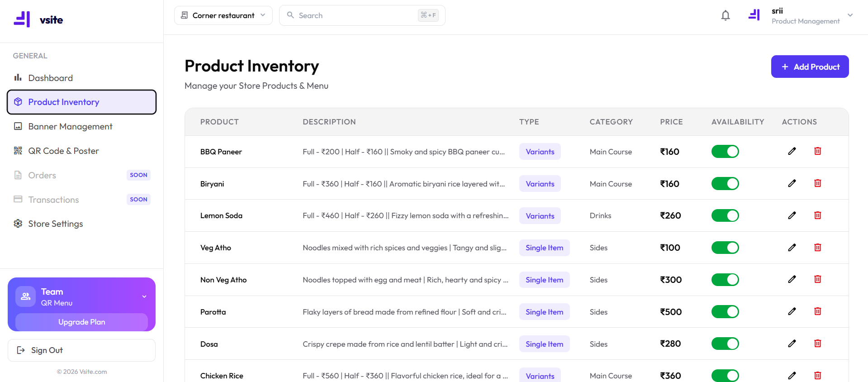Open Store Settings

coord(81,224)
